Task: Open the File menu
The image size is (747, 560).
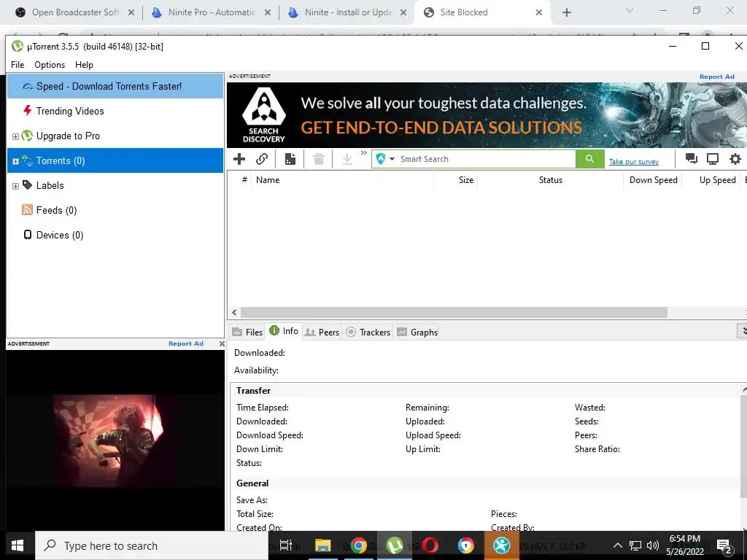Action: [x=18, y=65]
